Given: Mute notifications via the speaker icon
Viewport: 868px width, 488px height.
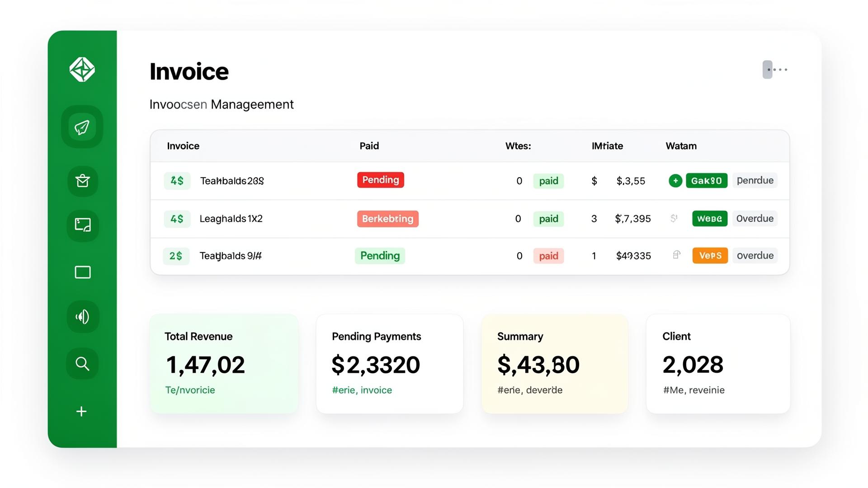Looking at the screenshot, I should (x=82, y=317).
